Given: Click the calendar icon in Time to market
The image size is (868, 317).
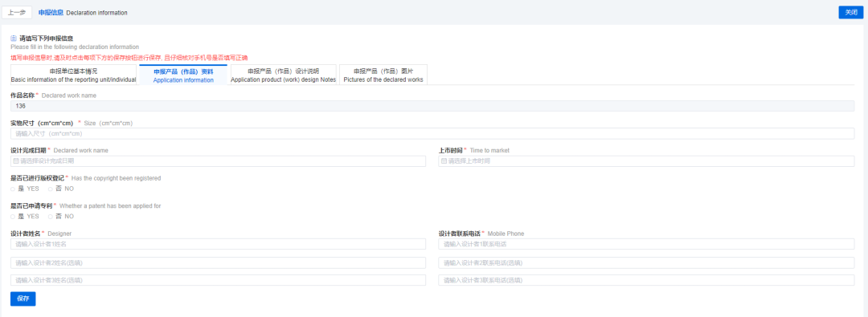Looking at the screenshot, I should coord(444,161).
